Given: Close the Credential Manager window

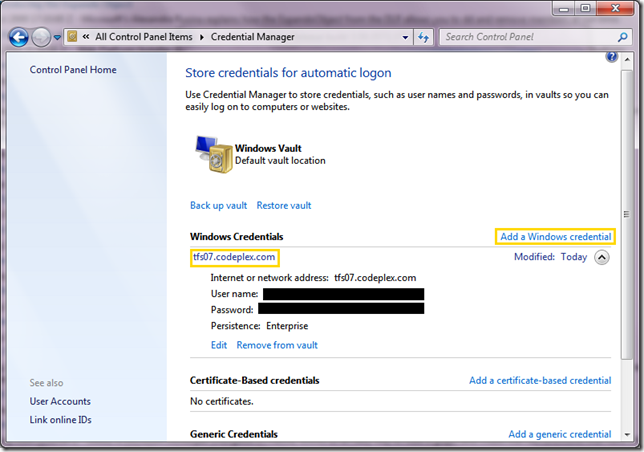Looking at the screenshot, I should click(615, 8).
